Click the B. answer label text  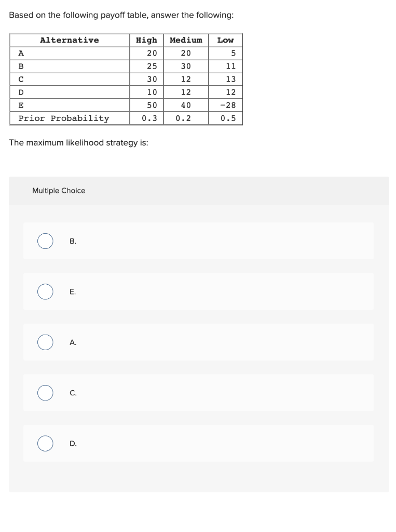pos(72,241)
